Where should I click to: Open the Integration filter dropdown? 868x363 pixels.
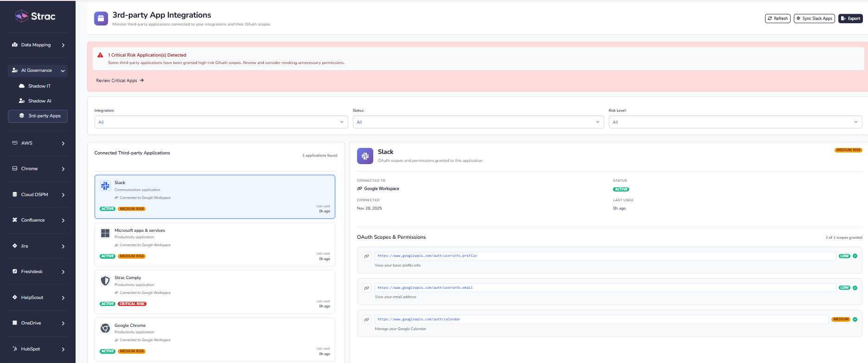click(x=221, y=122)
